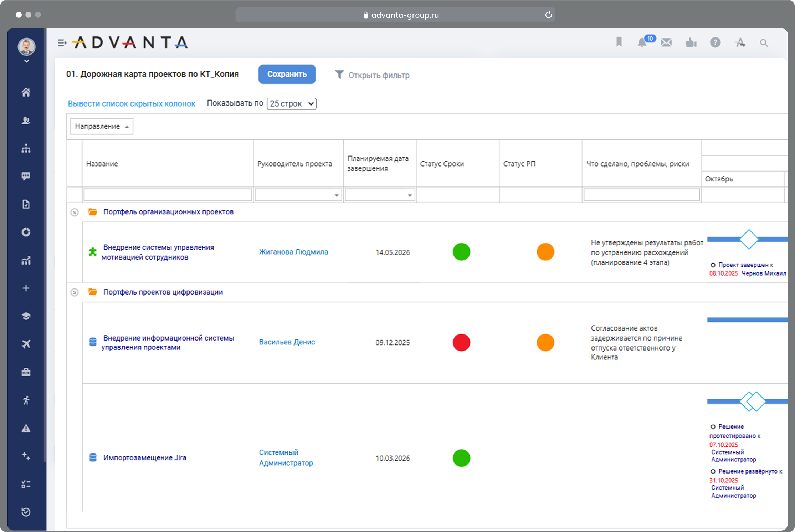
Task: Open the bookmarks icon in the top bar
Action: tap(619, 42)
